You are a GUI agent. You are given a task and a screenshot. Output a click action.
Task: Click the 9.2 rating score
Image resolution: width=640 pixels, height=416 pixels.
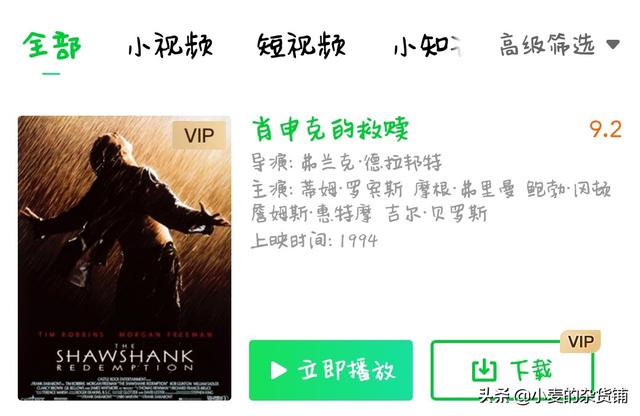tap(605, 129)
